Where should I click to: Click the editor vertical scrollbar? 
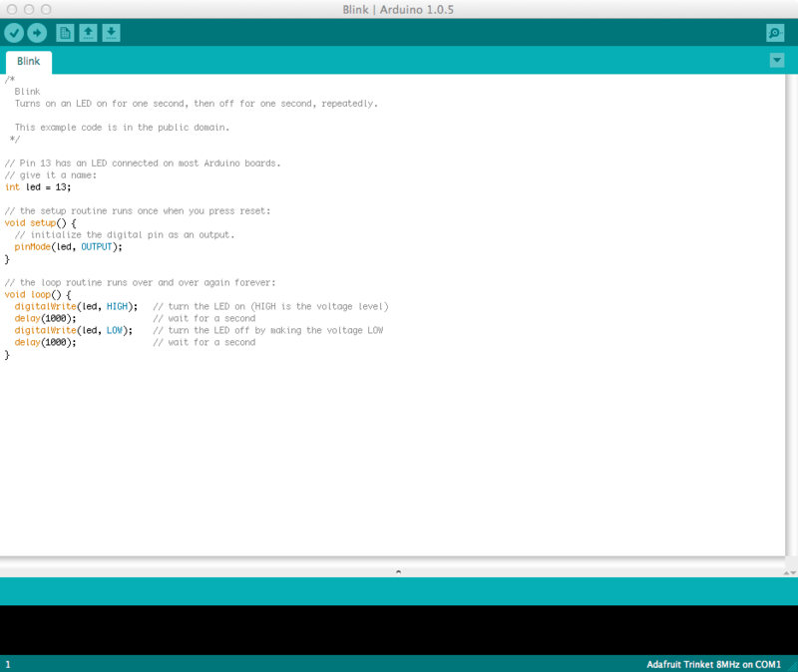[791, 315]
